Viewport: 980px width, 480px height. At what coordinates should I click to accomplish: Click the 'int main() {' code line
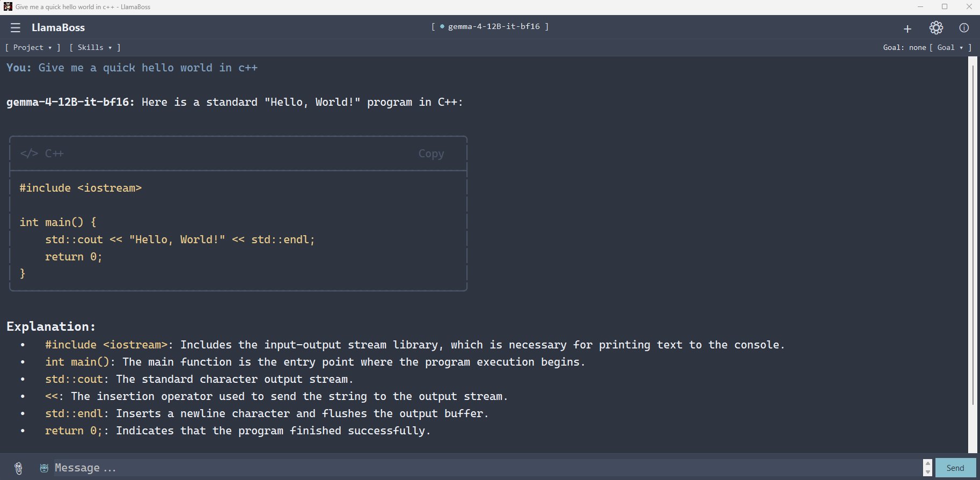pos(58,222)
